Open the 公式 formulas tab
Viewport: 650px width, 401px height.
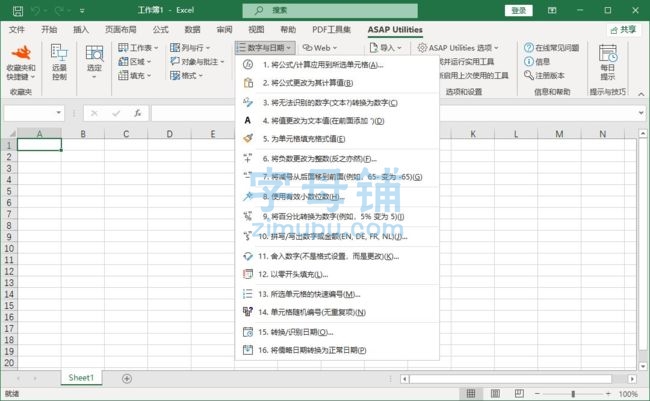coord(160,30)
